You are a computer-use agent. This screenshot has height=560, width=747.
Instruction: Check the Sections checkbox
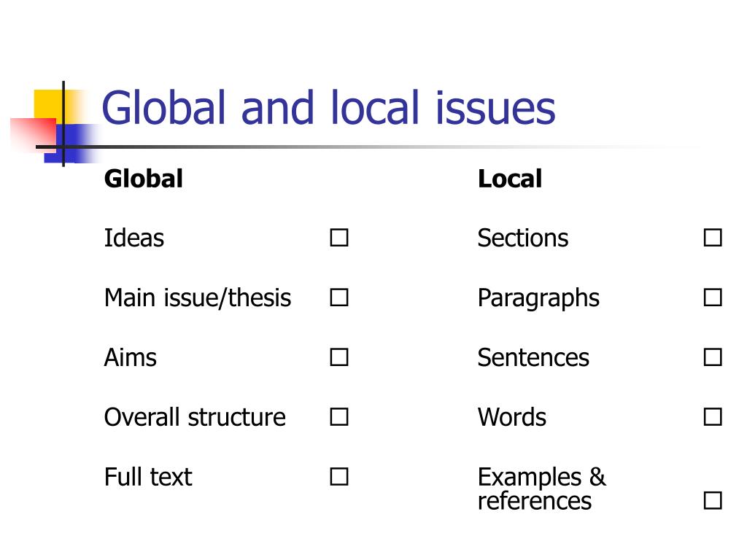point(713,238)
